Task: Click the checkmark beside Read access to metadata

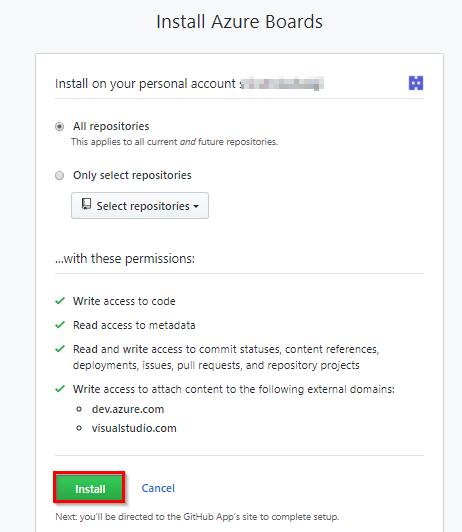Action: pyautogui.click(x=60, y=325)
